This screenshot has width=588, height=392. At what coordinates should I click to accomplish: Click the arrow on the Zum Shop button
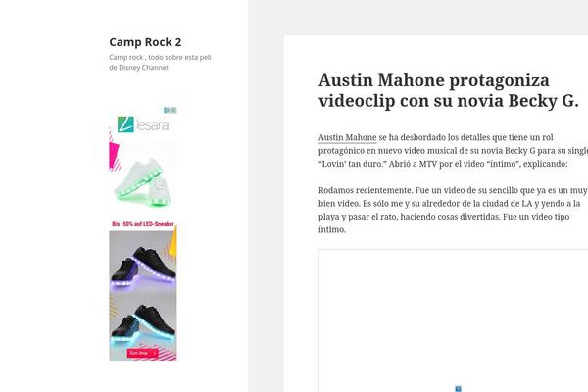click(154, 353)
